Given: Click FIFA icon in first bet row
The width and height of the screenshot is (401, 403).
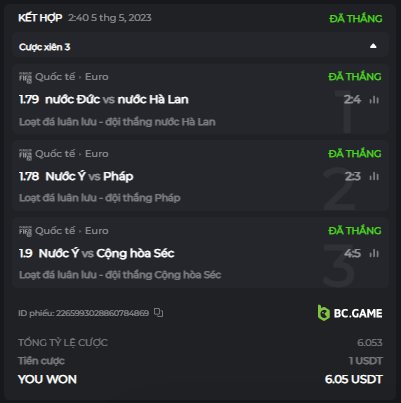Looking at the screenshot, I should coord(25,77).
